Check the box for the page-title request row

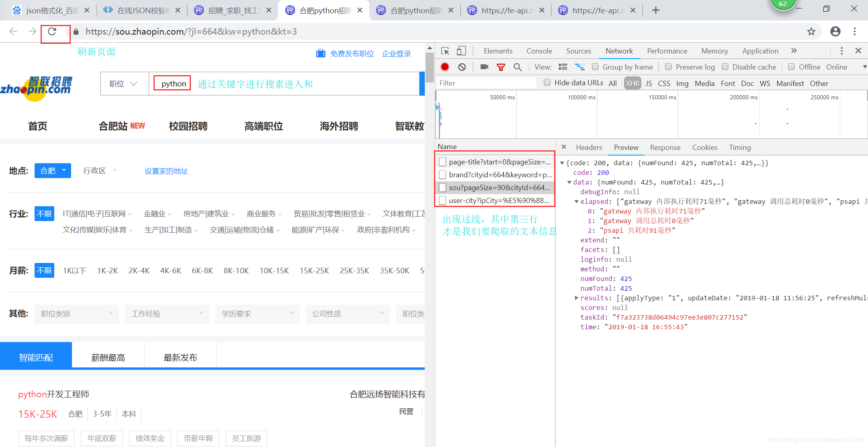[x=442, y=162]
